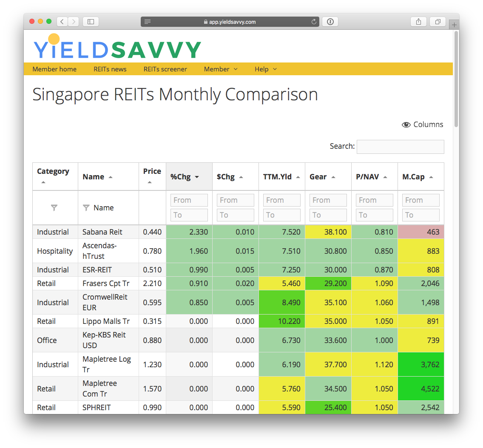Reload the page with the refresh icon

coord(314,22)
